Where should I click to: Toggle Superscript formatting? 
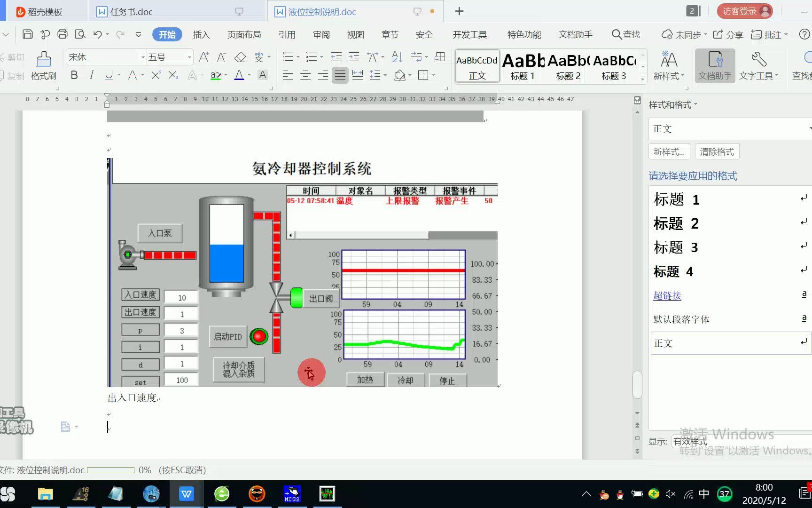(x=156, y=75)
